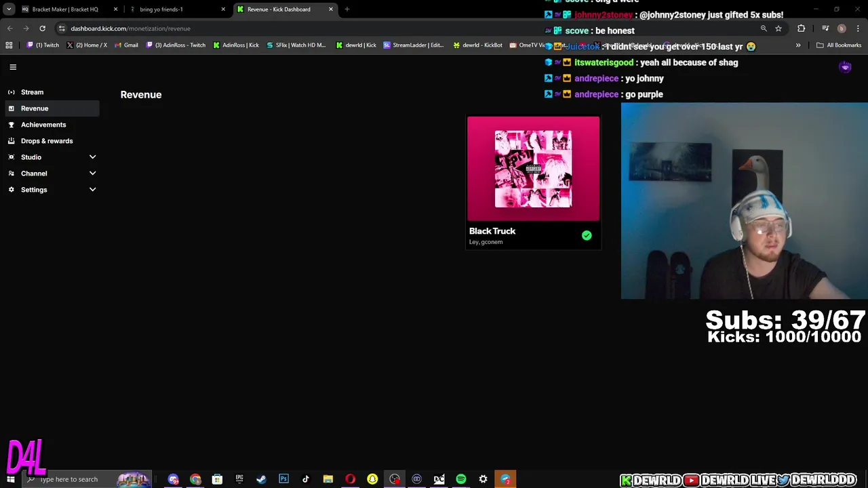Open Opera browser from the taskbar
868x488 pixels.
[350, 479]
